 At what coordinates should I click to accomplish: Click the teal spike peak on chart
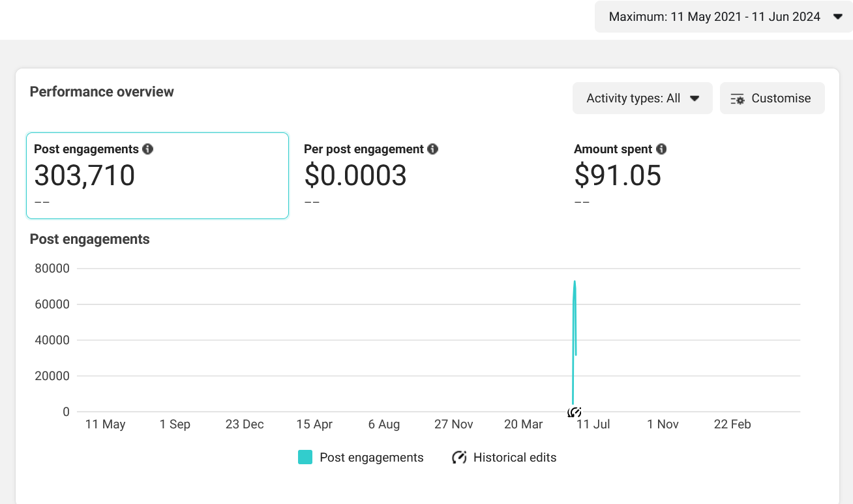[x=575, y=282]
